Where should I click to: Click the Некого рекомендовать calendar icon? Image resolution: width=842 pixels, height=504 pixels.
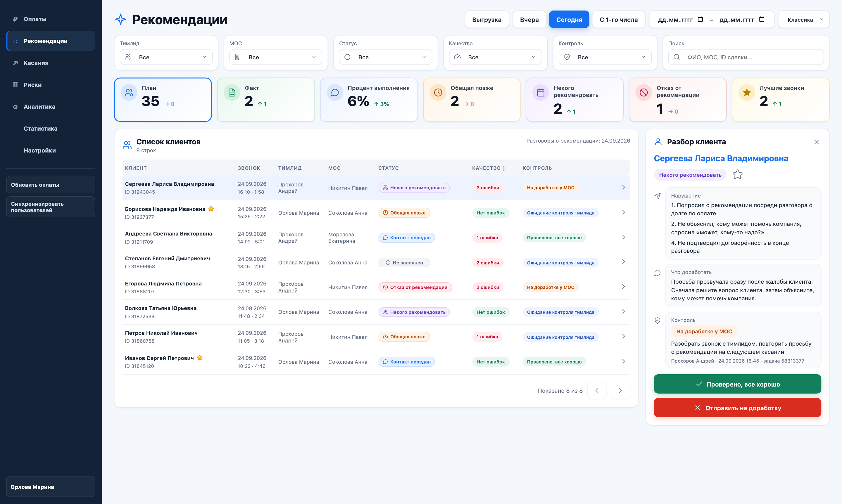click(541, 92)
